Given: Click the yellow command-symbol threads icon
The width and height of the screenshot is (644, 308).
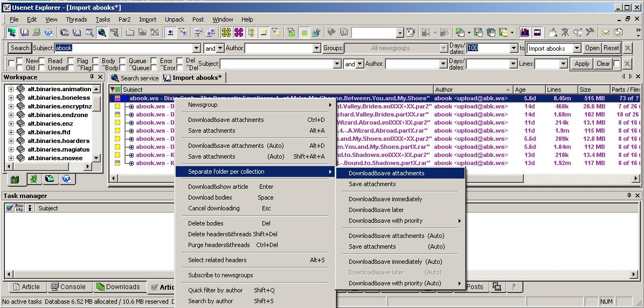Looking at the screenshot, I should coord(226,32).
